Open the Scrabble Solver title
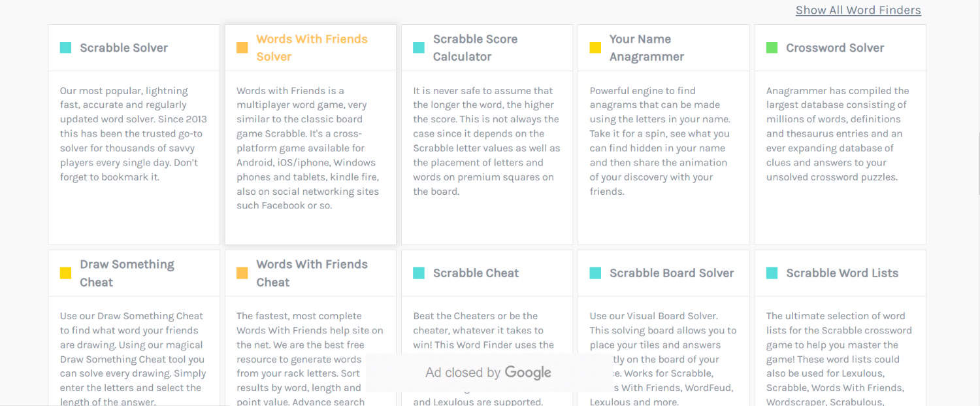980x406 pixels. [x=123, y=48]
